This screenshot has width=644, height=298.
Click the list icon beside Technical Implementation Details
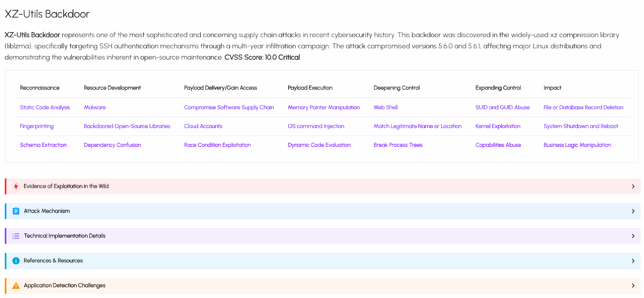point(16,236)
